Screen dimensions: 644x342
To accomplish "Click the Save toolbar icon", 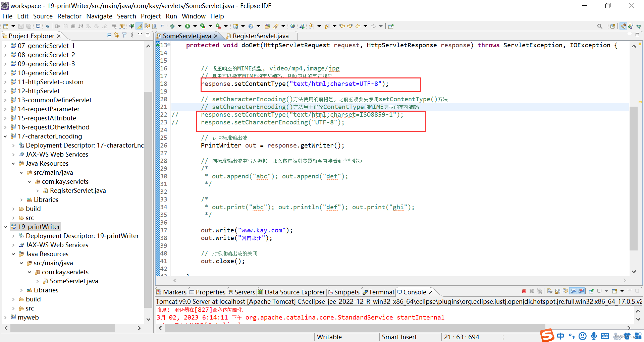I will pyautogui.click(x=21, y=26).
